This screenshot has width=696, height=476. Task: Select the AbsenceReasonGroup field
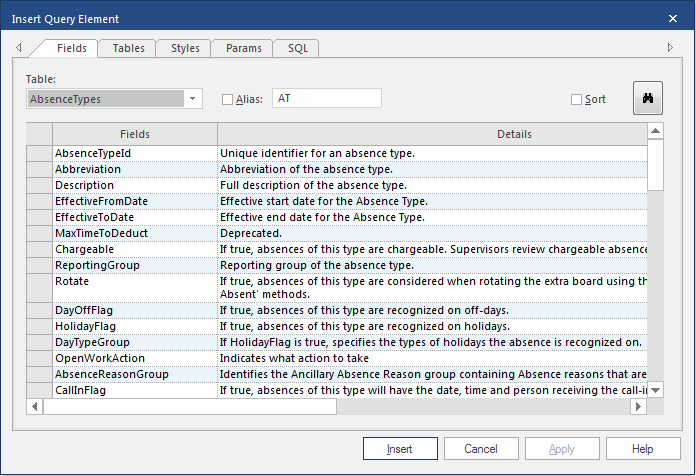point(135,374)
